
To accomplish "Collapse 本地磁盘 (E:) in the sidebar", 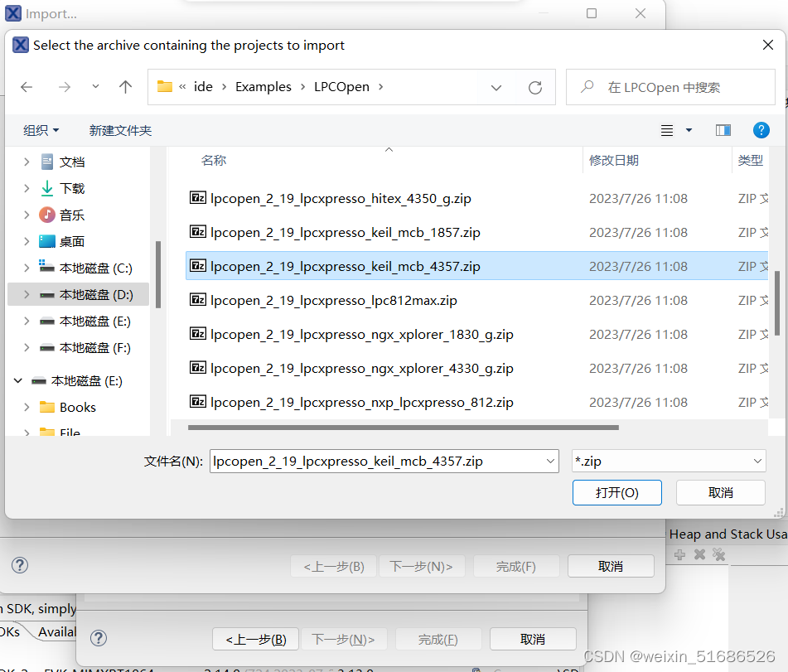I will pyautogui.click(x=18, y=380).
